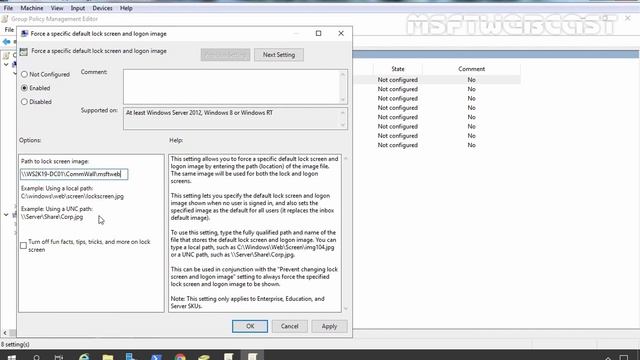Select the Enabled radio button
This screenshot has width=640, height=360.
24,88
